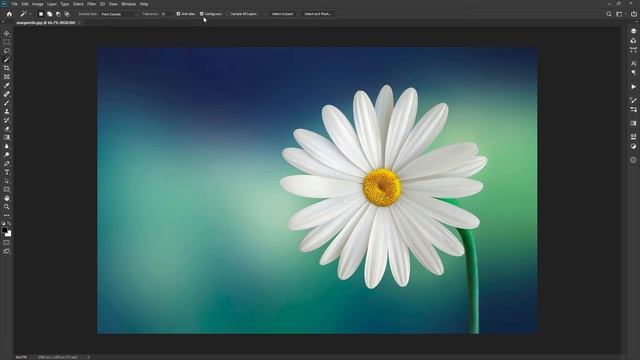Open the Brushes panel icon on right dock

633,100
